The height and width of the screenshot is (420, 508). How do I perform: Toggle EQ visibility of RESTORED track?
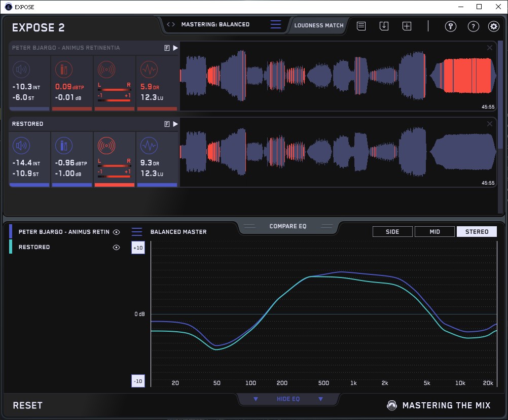(x=116, y=247)
